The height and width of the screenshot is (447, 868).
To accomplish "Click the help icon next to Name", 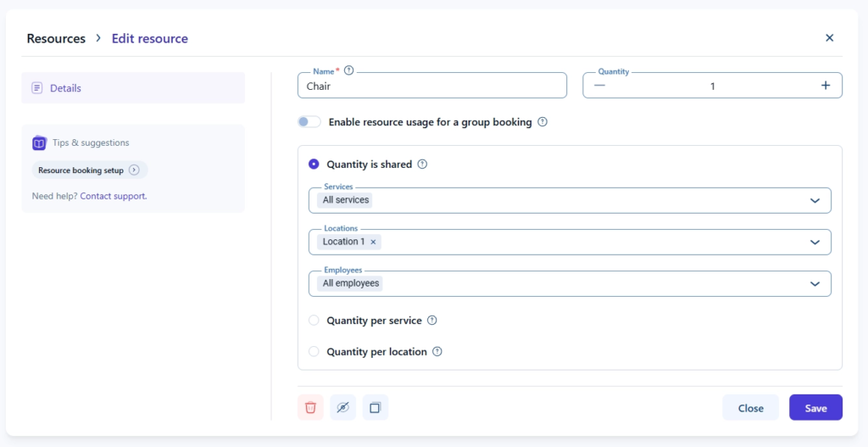I will 348,71.
